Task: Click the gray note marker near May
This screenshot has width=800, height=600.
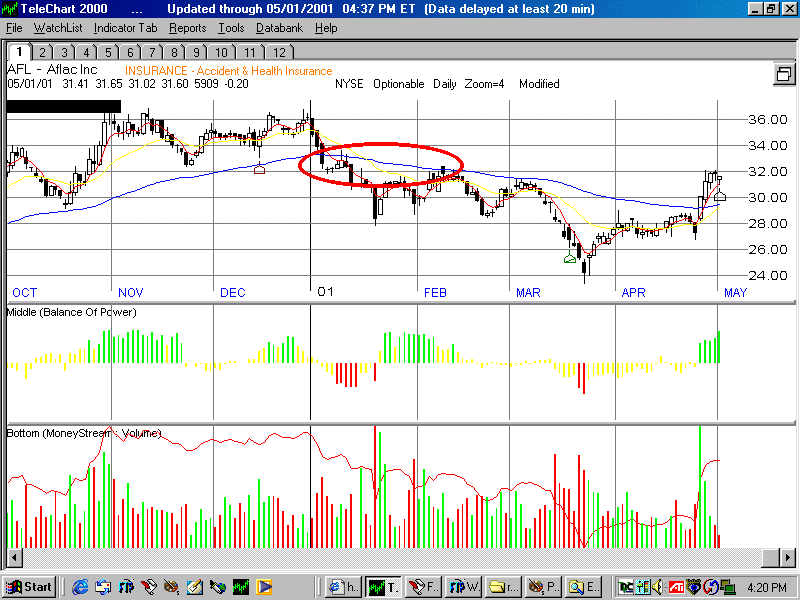Action: pyautogui.click(x=720, y=195)
